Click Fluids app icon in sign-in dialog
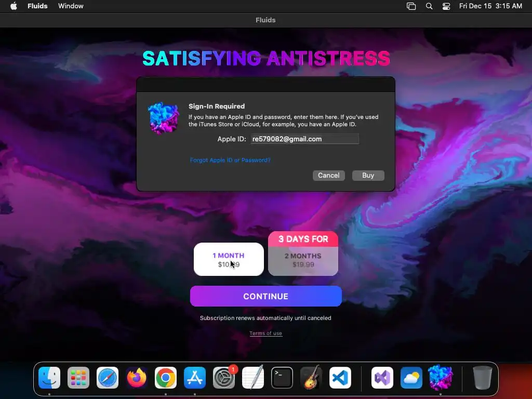The width and height of the screenshot is (532, 399). point(164,118)
